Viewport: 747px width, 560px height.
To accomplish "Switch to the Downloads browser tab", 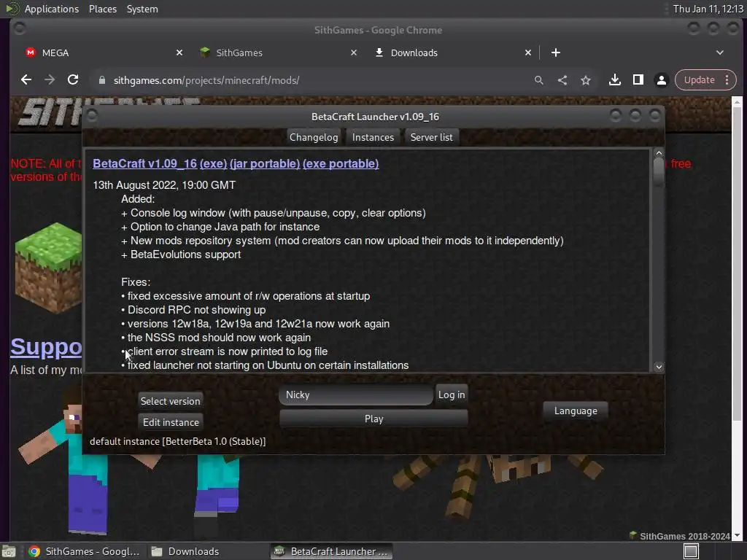I will point(448,52).
